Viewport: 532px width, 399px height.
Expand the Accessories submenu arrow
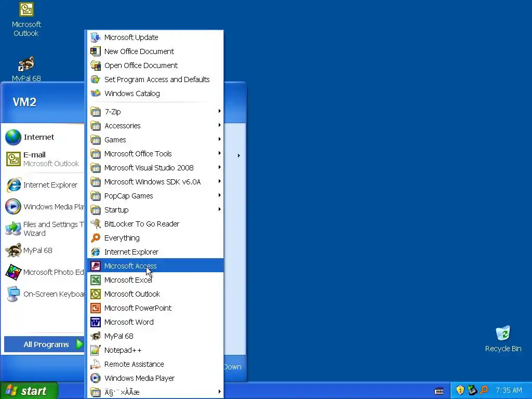[x=220, y=125]
